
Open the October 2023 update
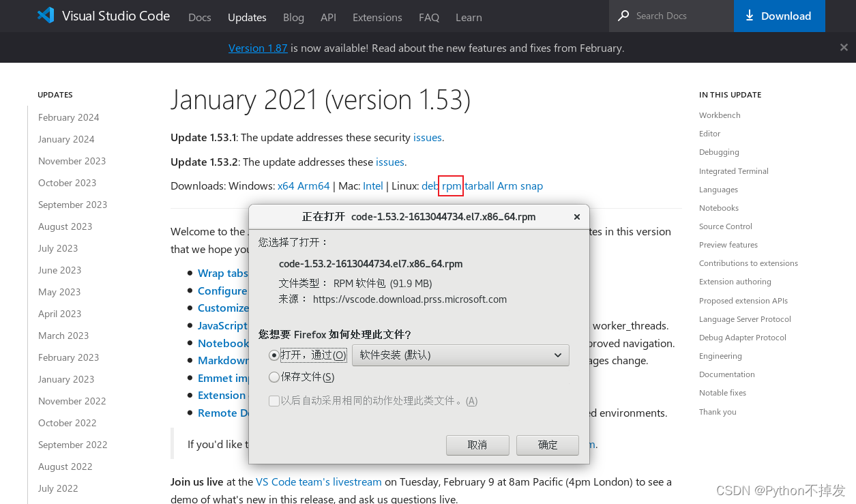click(68, 183)
